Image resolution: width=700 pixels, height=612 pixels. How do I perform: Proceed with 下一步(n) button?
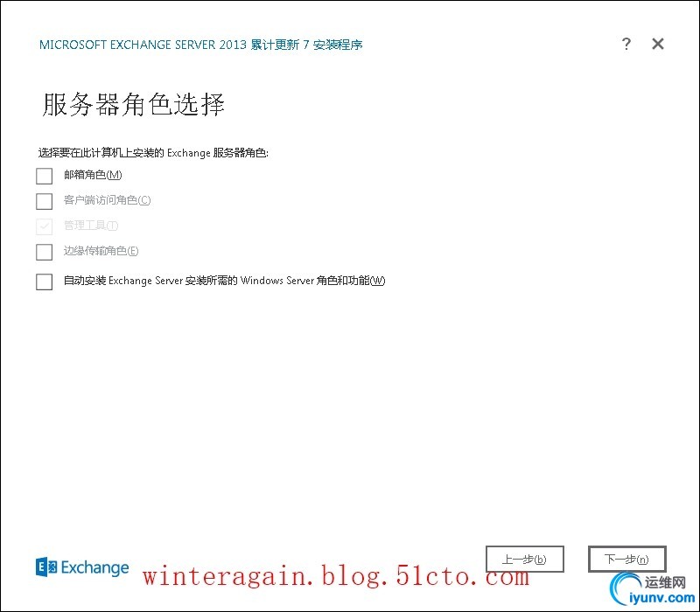coord(626,559)
